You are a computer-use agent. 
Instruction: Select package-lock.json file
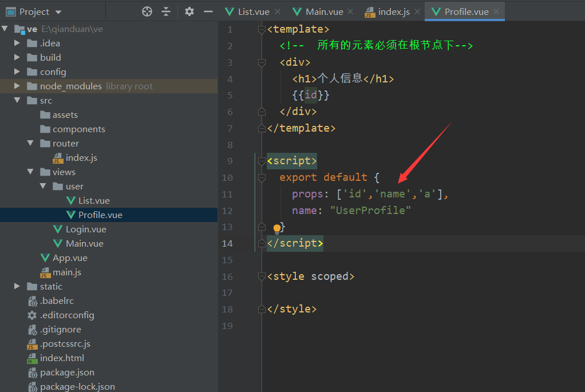click(77, 386)
